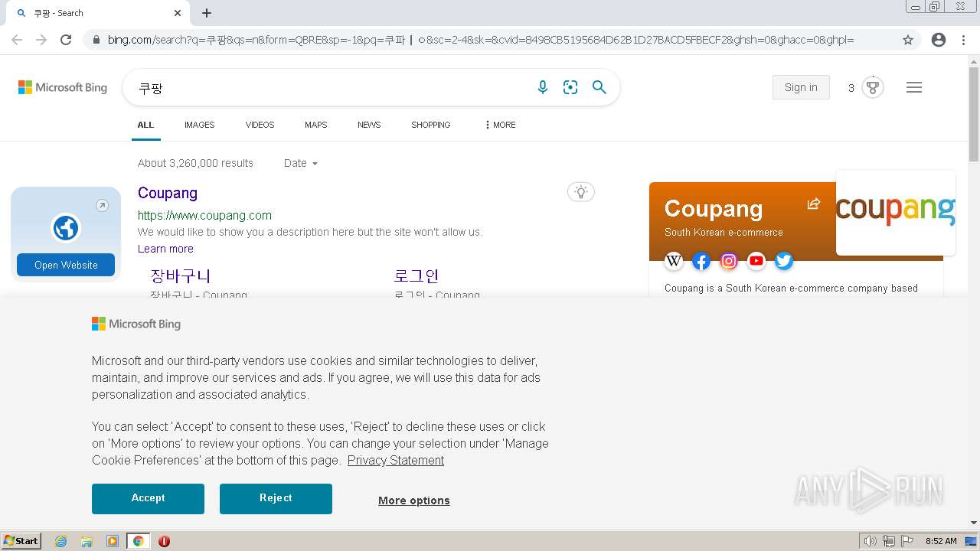This screenshot has width=980, height=551.
Task: Click the microphone voice search icon
Action: coord(543,87)
